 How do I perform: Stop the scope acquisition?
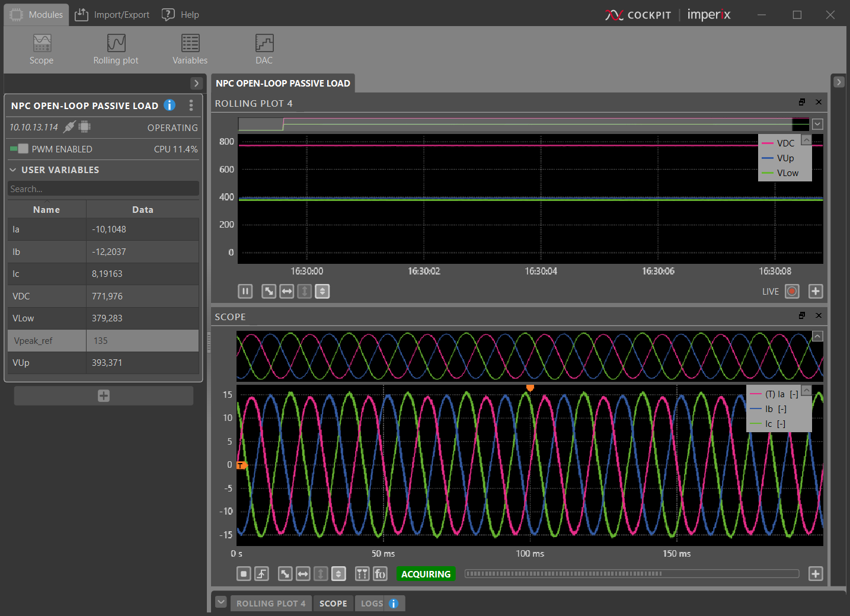point(244,574)
